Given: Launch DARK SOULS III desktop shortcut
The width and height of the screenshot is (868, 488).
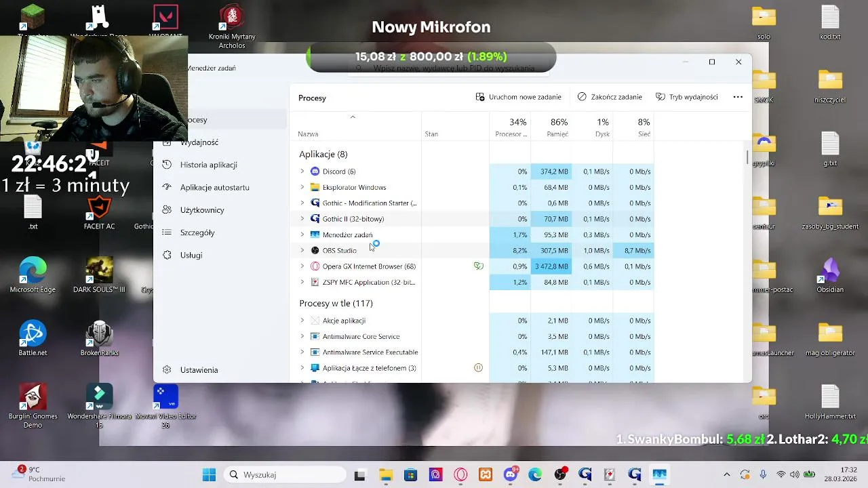Looking at the screenshot, I should point(99,274).
